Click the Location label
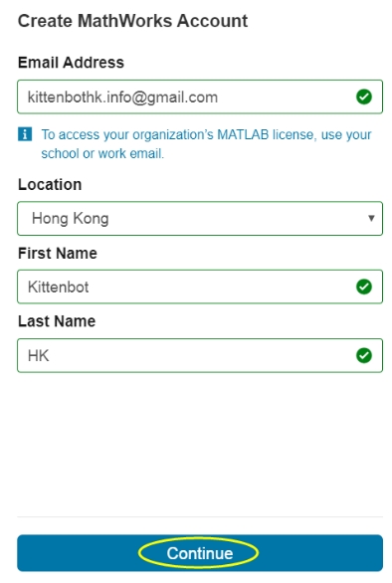The width and height of the screenshot is (392, 583). tap(50, 184)
